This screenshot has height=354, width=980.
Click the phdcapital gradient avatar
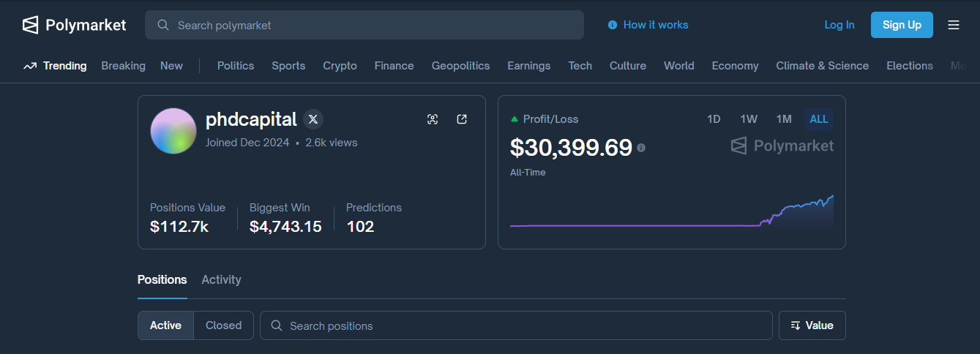pos(173,131)
